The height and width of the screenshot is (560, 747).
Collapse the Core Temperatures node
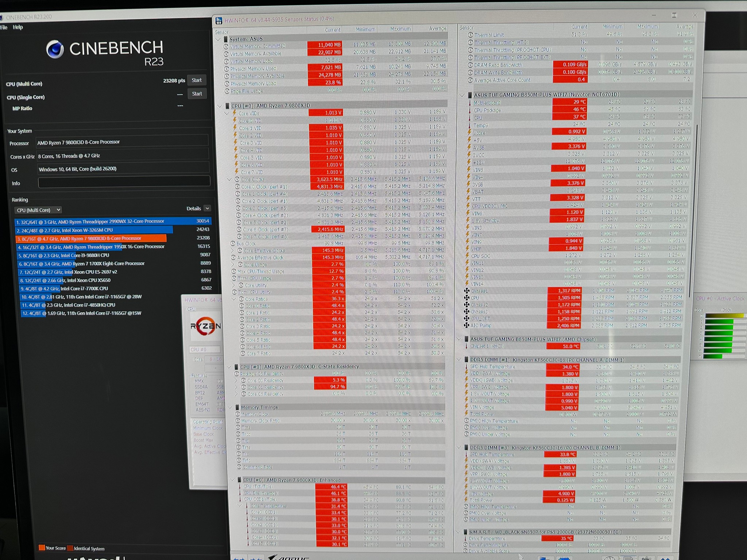[240, 506]
